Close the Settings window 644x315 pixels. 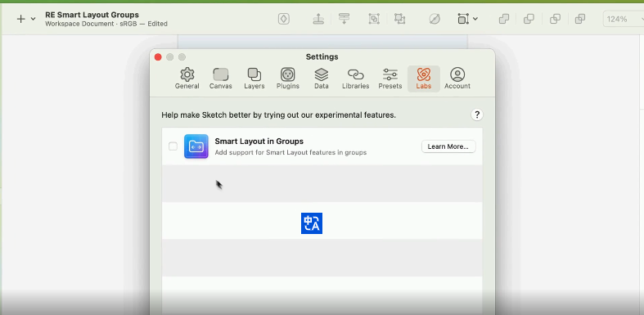point(158,57)
